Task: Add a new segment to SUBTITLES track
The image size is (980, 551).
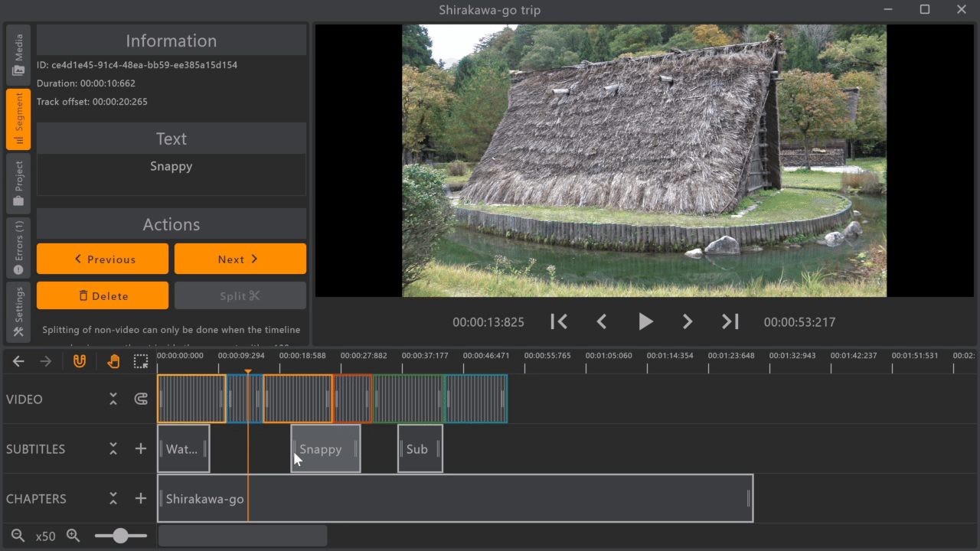Action: (x=141, y=449)
